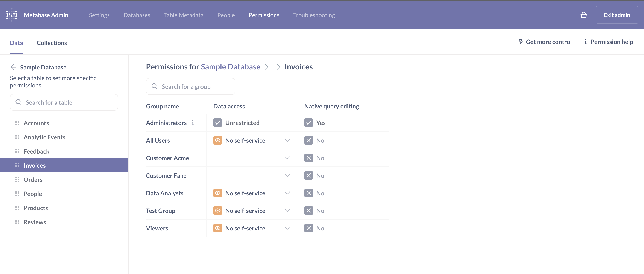Screen dimensions: 644x274
Task: Open the Troubleshooting menu item
Action: 314,15
